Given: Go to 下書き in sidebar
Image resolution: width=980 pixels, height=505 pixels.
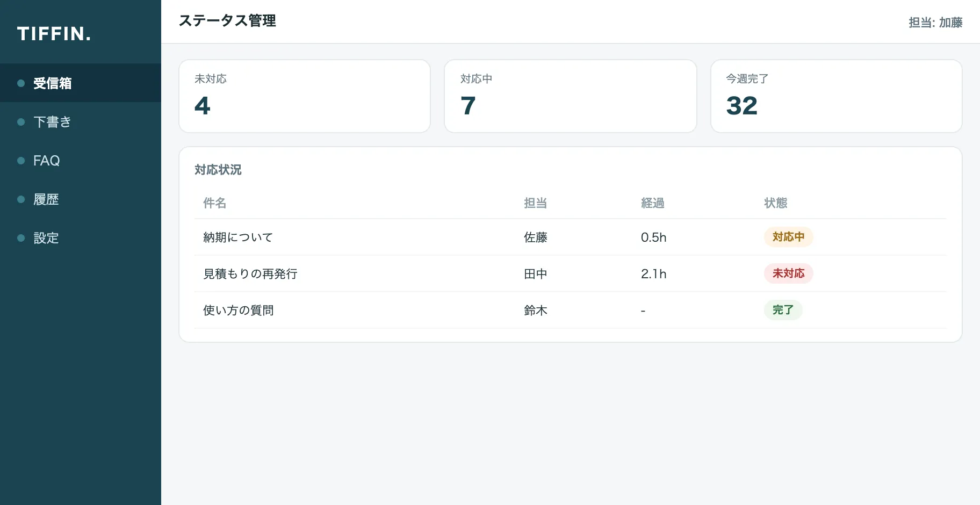Looking at the screenshot, I should [x=81, y=122].
